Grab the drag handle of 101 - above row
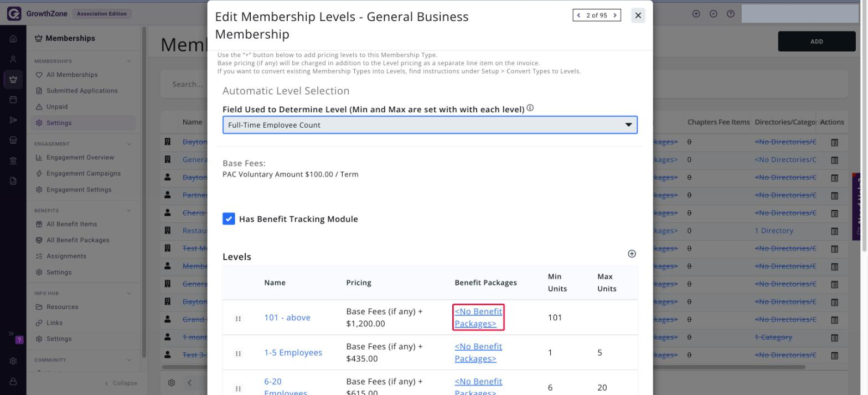 pyautogui.click(x=238, y=319)
